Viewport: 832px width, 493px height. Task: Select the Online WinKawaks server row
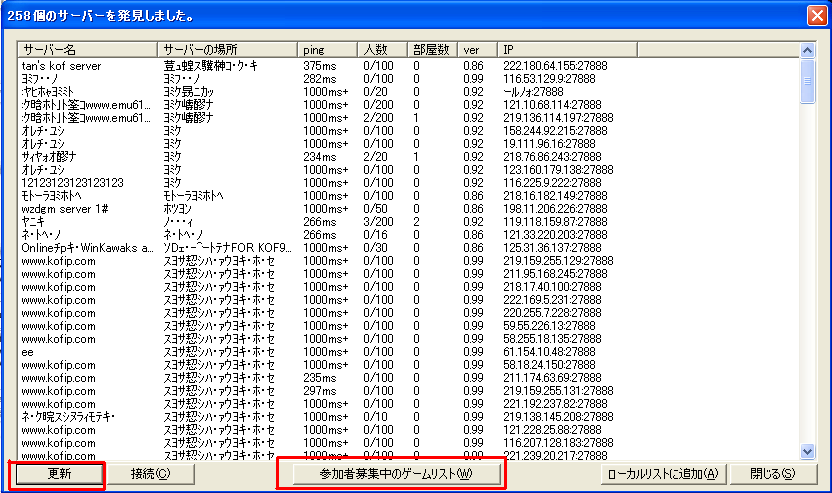tap(86, 248)
